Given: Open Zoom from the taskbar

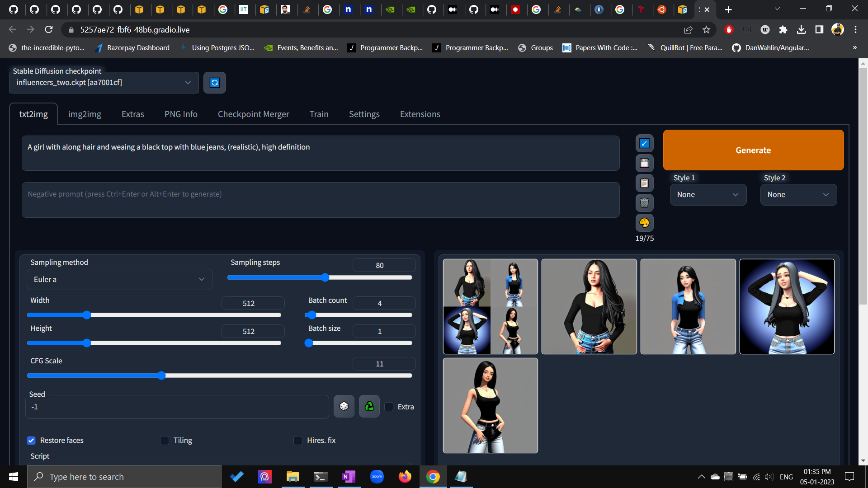Looking at the screenshot, I should click(x=377, y=477).
